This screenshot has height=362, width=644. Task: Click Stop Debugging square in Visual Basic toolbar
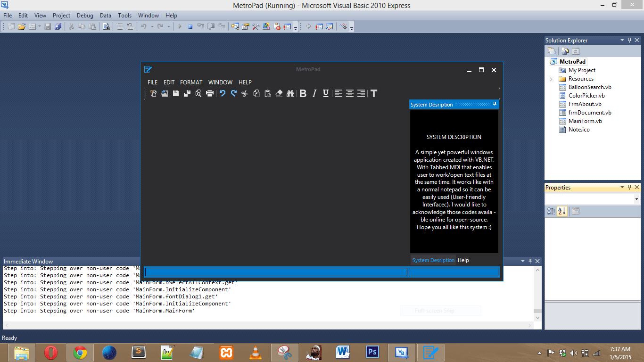tap(190, 27)
